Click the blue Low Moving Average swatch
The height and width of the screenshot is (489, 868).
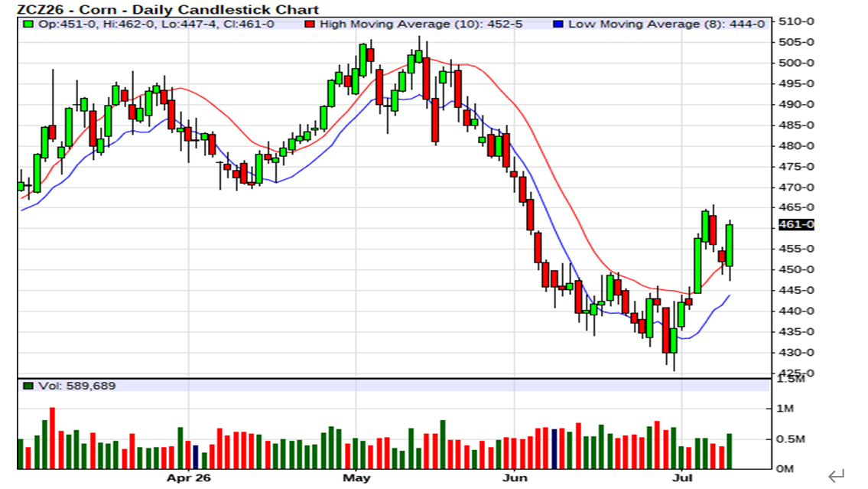pyautogui.click(x=558, y=24)
